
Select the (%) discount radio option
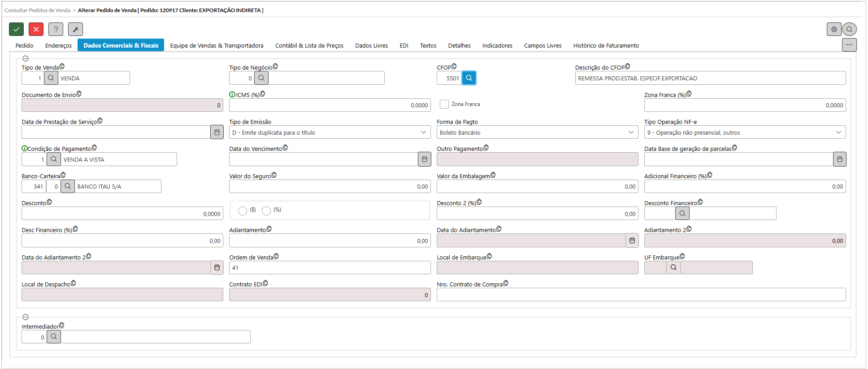point(266,211)
